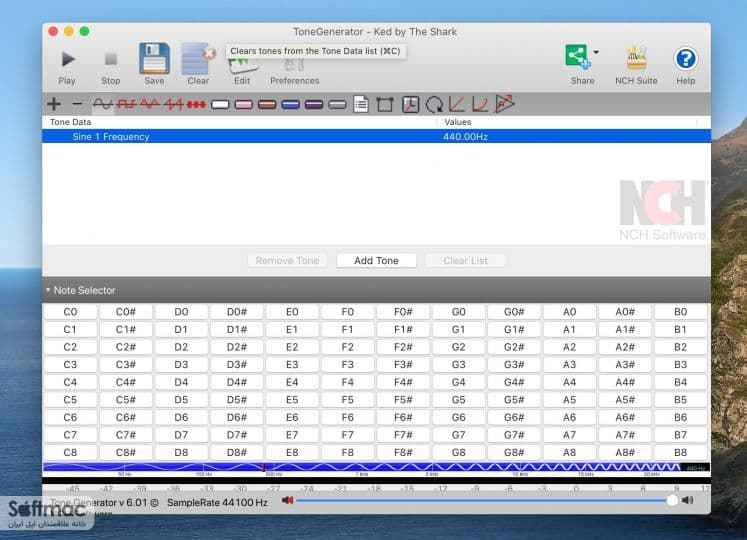Select note C0
The height and width of the screenshot is (540, 747).
pyautogui.click(x=70, y=312)
